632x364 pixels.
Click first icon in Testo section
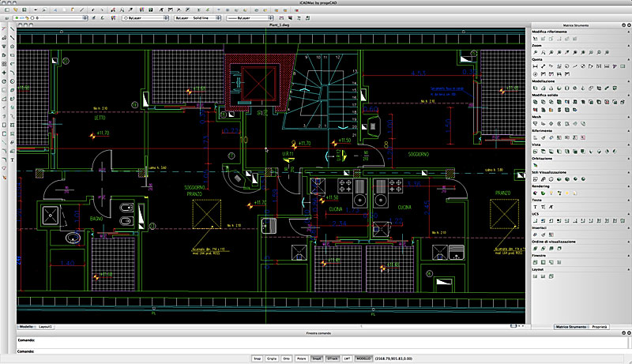click(x=536, y=207)
